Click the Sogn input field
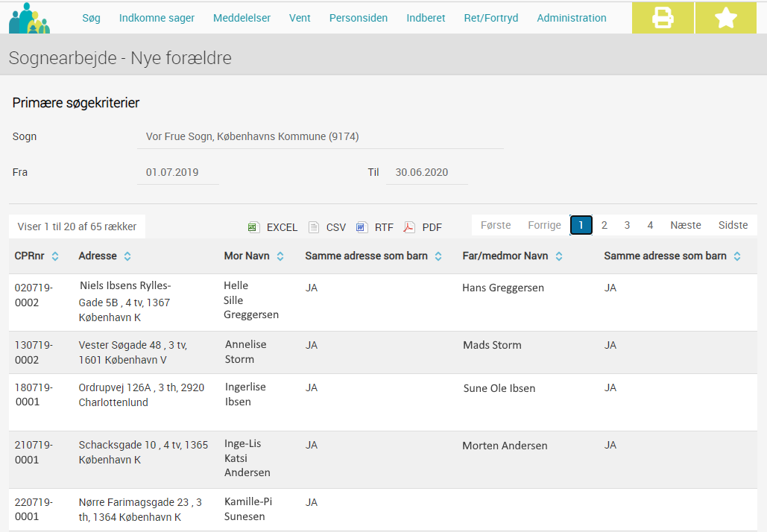This screenshot has height=532, width=767. (321, 136)
